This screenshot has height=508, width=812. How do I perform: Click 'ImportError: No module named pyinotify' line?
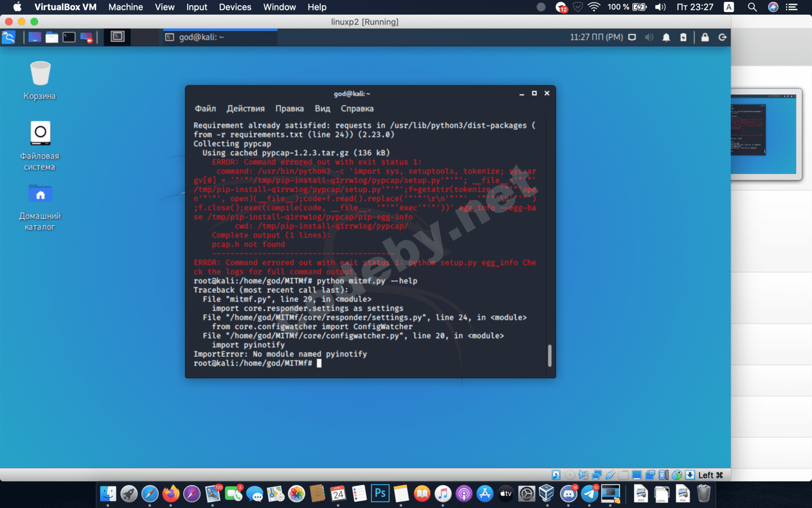point(280,354)
